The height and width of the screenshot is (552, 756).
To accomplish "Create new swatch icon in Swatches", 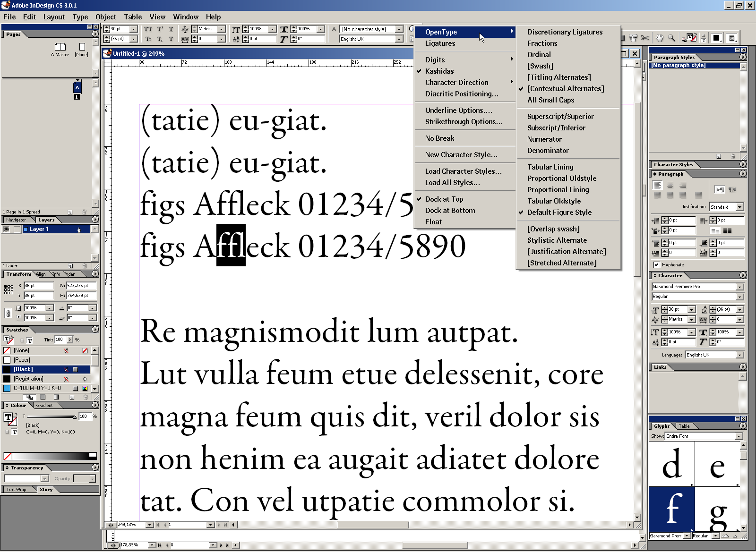I will (72, 397).
